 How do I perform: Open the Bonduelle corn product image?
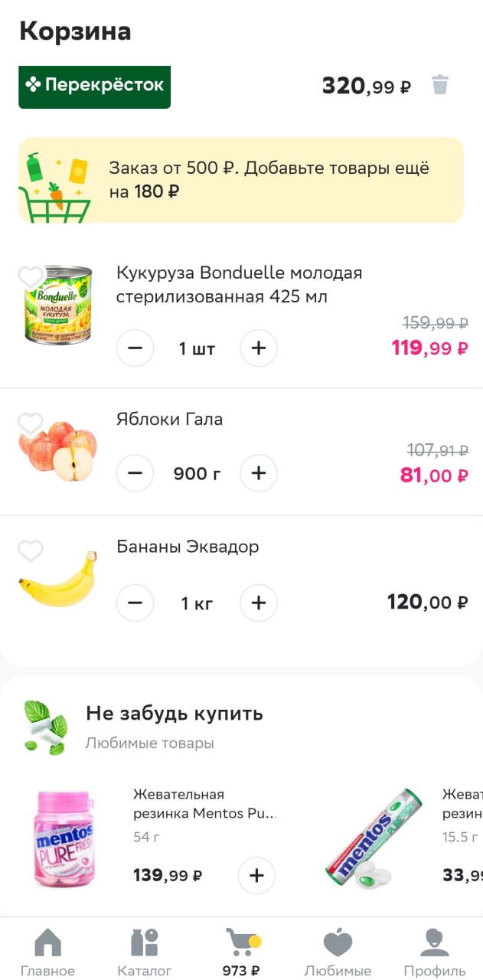[58, 305]
